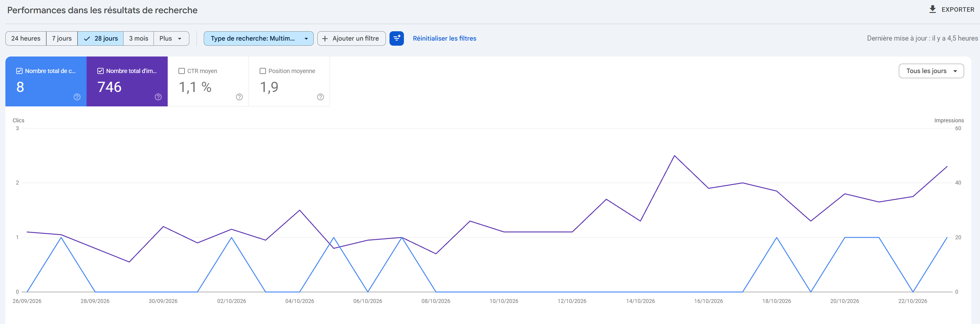Uncheck the total impressions checkbox

[100, 71]
